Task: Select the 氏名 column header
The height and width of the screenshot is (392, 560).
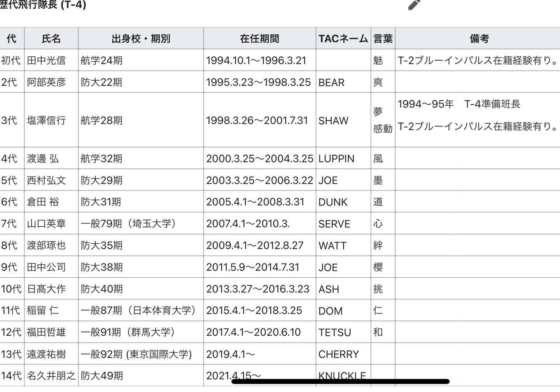Action: tap(51, 38)
